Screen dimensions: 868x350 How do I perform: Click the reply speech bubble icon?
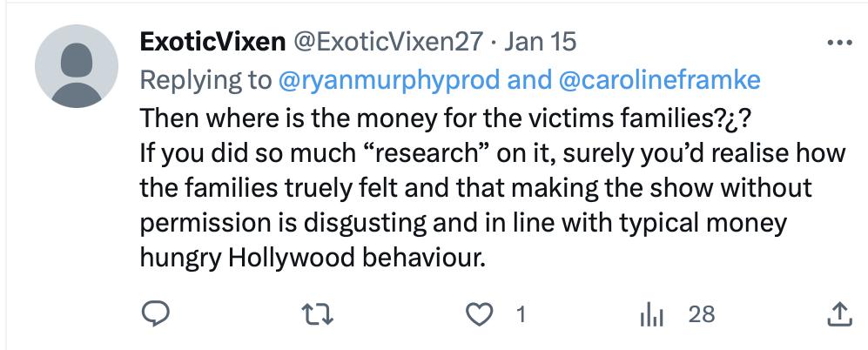coord(153,314)
